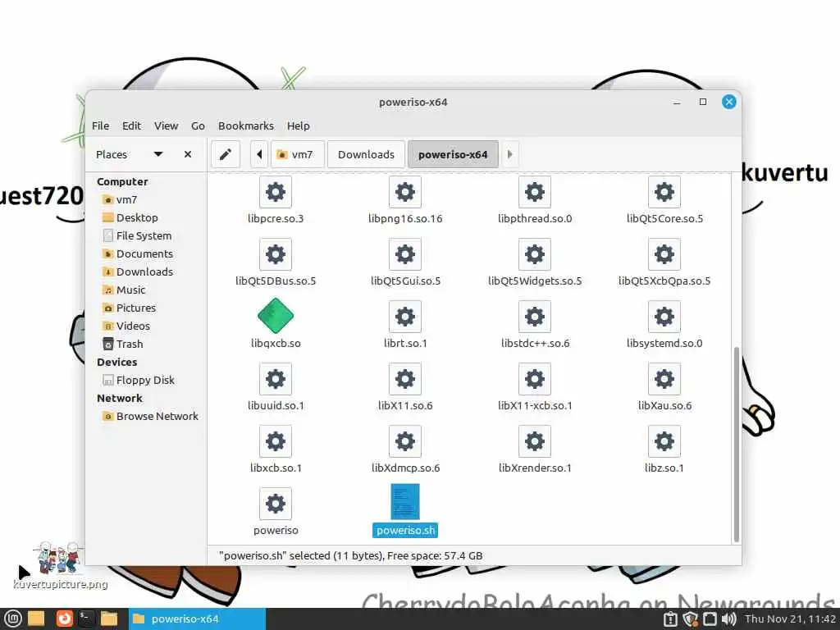This screenshot has width=840, height=630.
Task: Toggle location entry with pencil icon
Action: click(226, 154)
